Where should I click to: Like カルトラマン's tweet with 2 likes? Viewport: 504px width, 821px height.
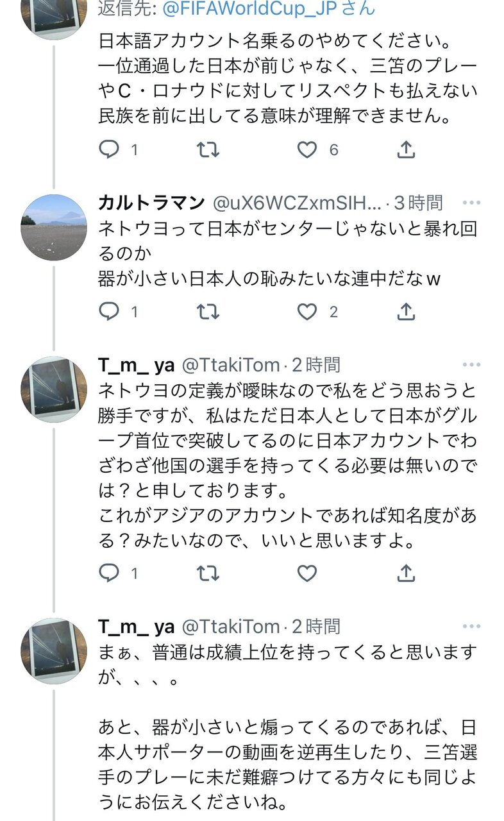(x=307, y=312)
